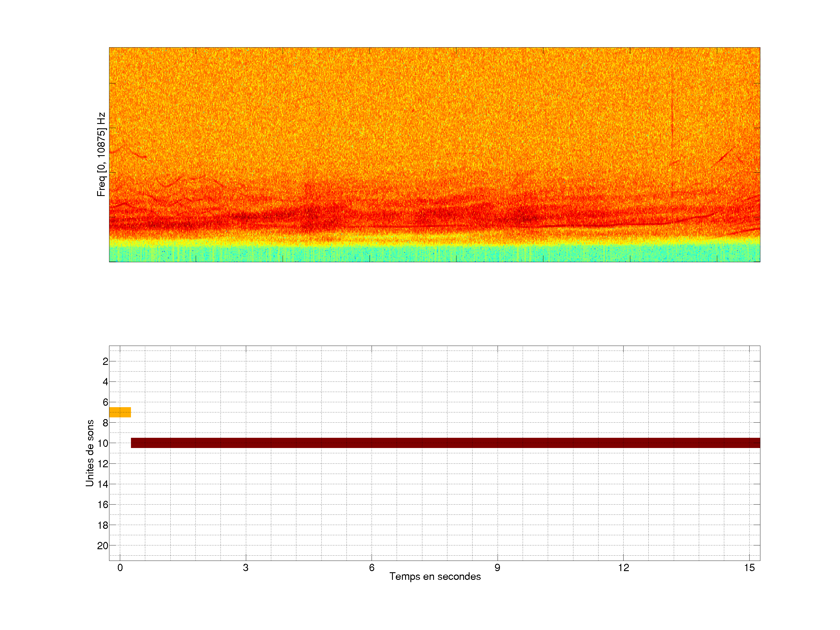This screenshot has height=630, width=840.
Task: Click the x-axis tick label 9
Action: pyautogui.click(x=497, y=568)
